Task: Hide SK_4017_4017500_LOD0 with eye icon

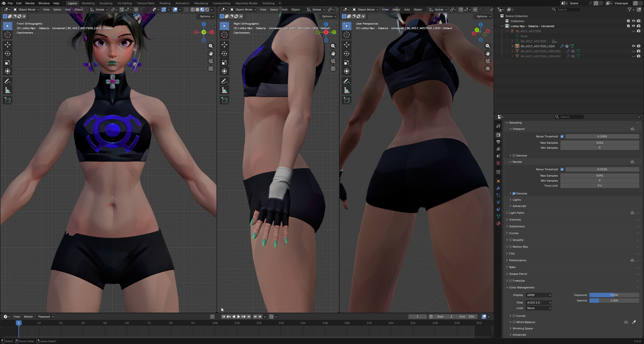Action: (x=633, y=46)
